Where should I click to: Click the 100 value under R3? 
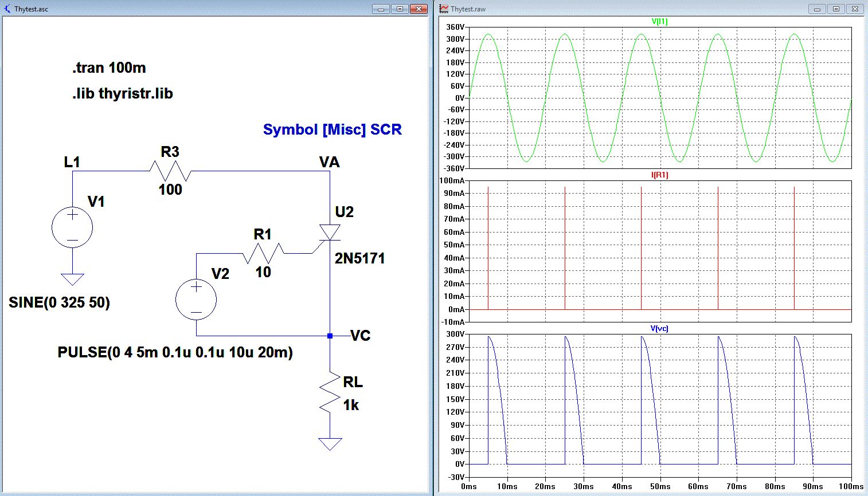[170, 190]
